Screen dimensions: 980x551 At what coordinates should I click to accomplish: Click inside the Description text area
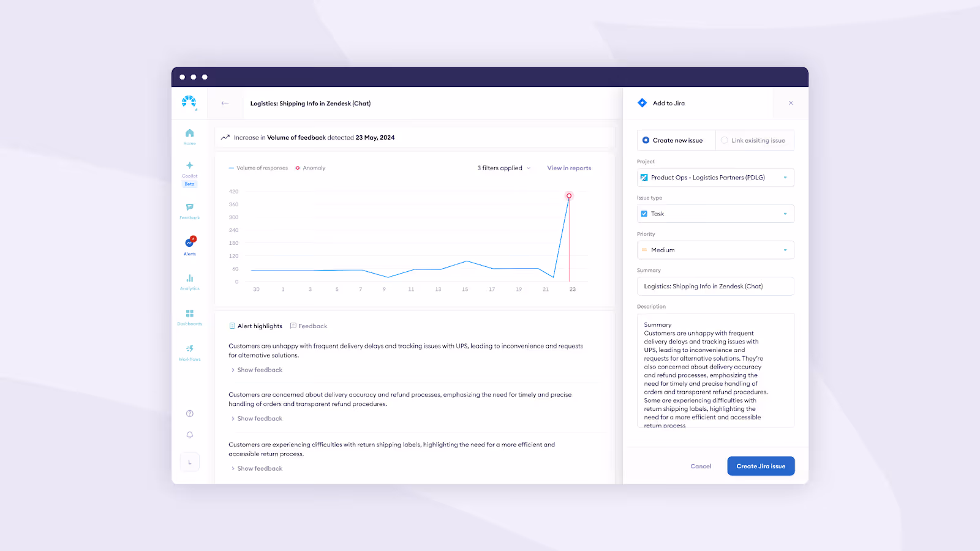[x=715, y=370]
